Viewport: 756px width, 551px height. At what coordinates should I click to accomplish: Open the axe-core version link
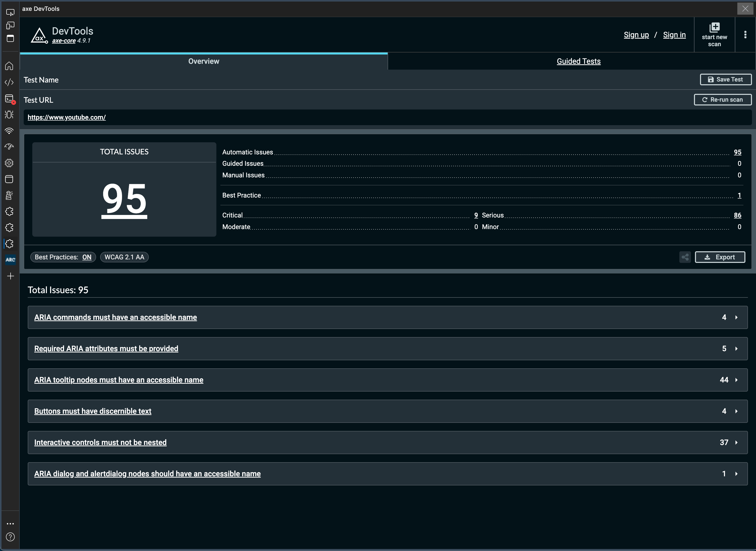64,41
